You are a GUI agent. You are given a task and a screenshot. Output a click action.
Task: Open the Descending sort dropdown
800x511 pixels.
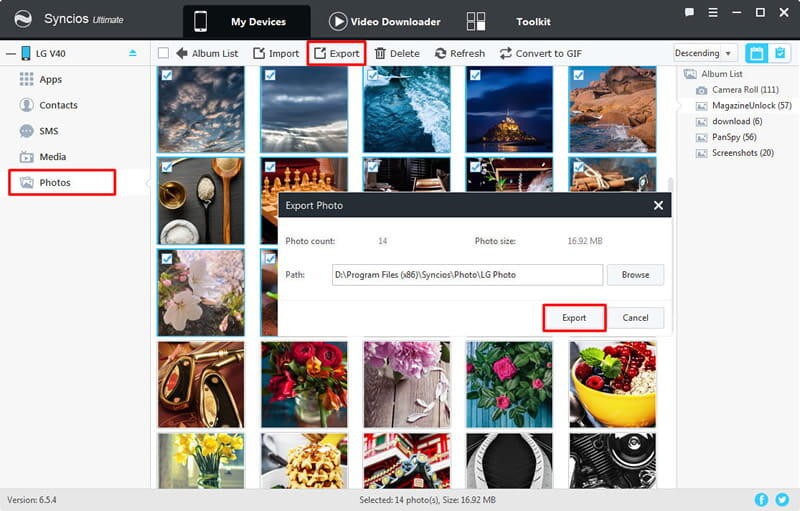point(705,53)
